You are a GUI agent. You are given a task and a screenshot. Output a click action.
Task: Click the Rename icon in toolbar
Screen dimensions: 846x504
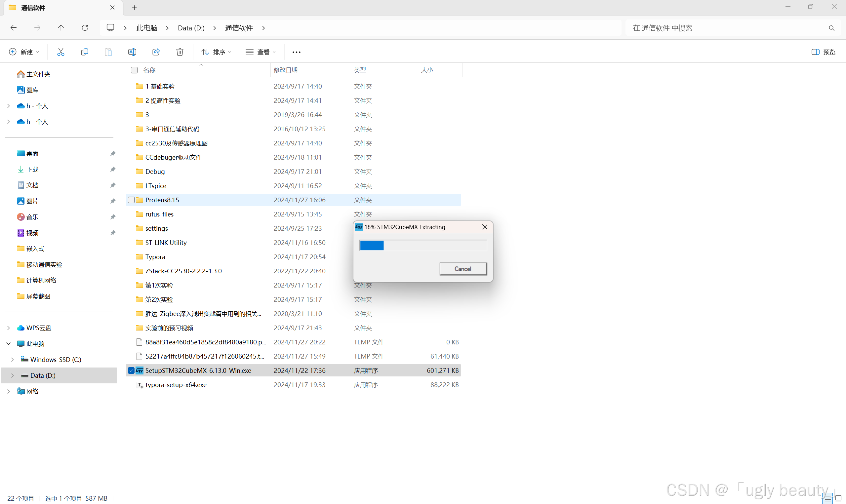132,52
